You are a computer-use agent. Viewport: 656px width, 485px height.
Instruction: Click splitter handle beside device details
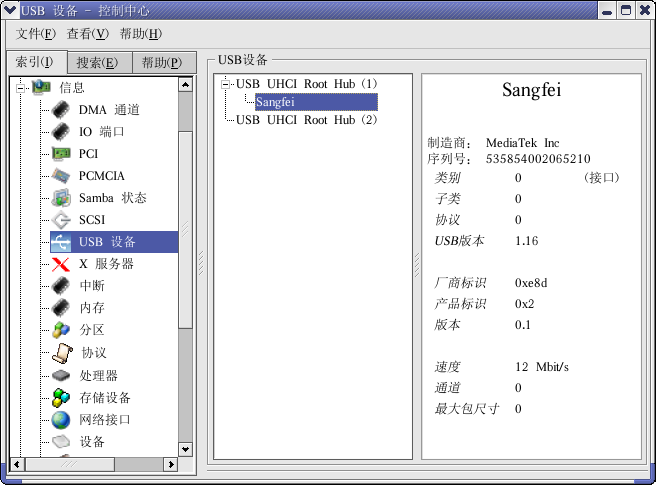pos(417,265)
